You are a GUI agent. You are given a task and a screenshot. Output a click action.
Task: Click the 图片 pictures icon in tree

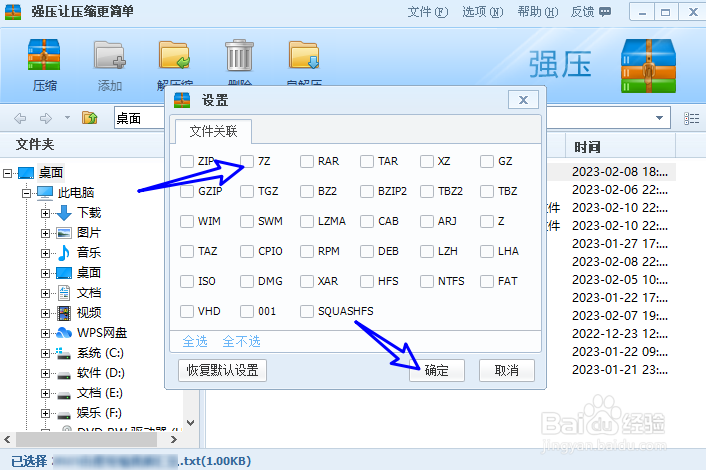click(x=64, y=233)
